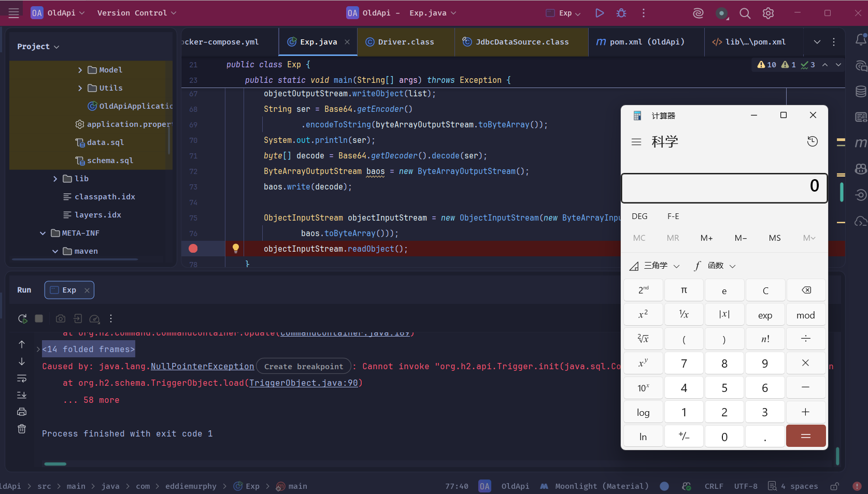The image size is (868, 494).
Task: Click the Debug bug icon
Action: pyautogui.click(x=621, y=13)
